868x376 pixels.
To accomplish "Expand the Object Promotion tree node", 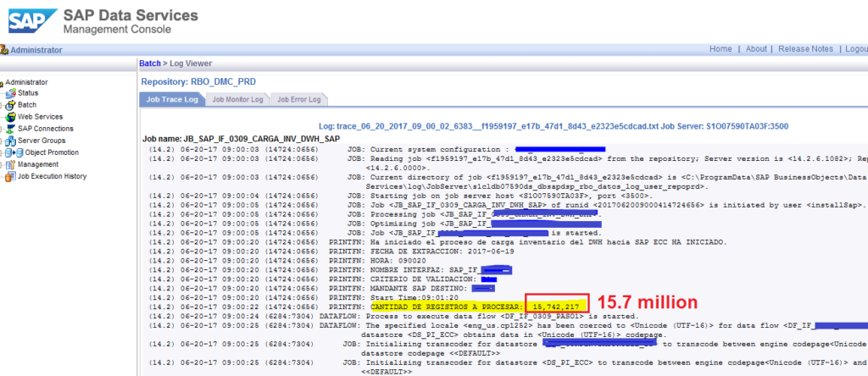I will (x=3, y=152).
